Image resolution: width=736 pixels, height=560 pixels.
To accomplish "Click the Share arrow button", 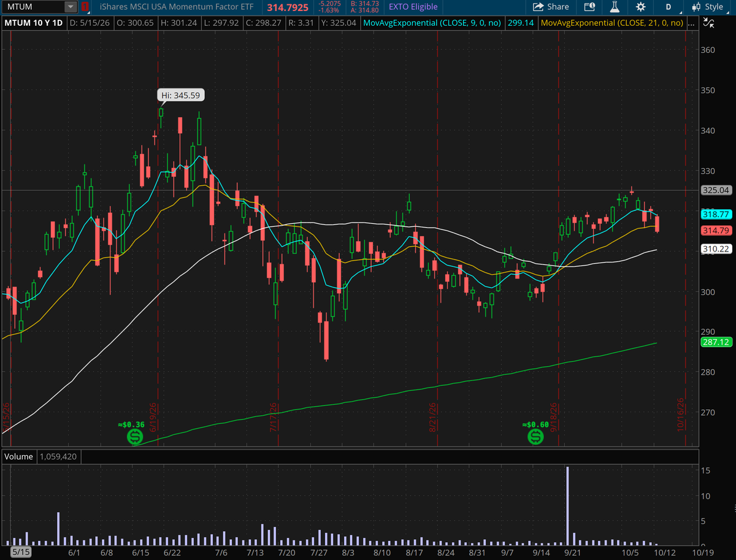I will (551, 7).
